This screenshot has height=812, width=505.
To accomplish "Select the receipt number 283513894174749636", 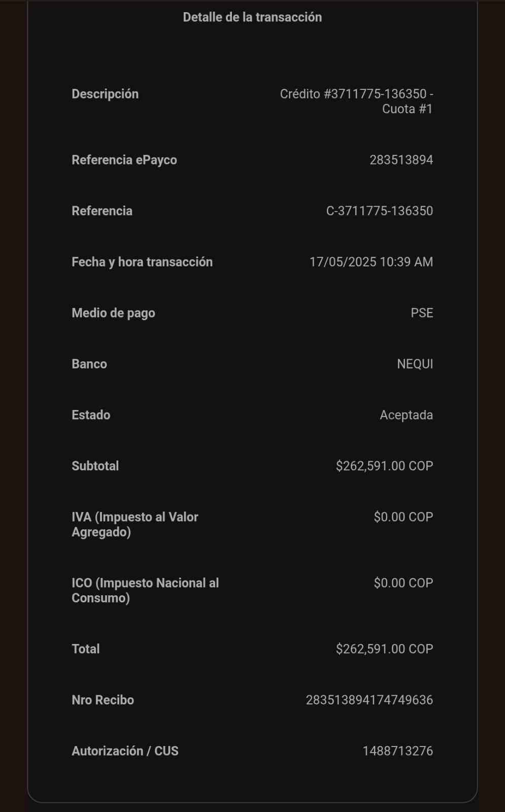I will click(x=369, y=700).
